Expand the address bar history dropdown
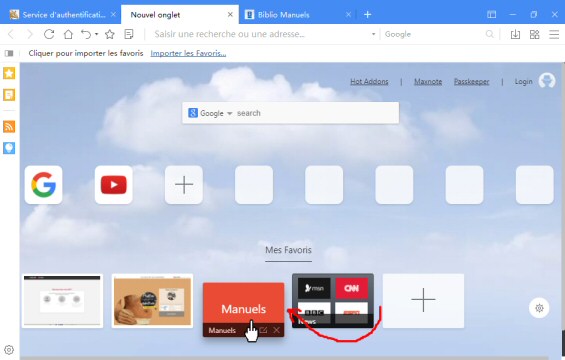The height and width of the screenshot is (360, 565). [373, 34]
